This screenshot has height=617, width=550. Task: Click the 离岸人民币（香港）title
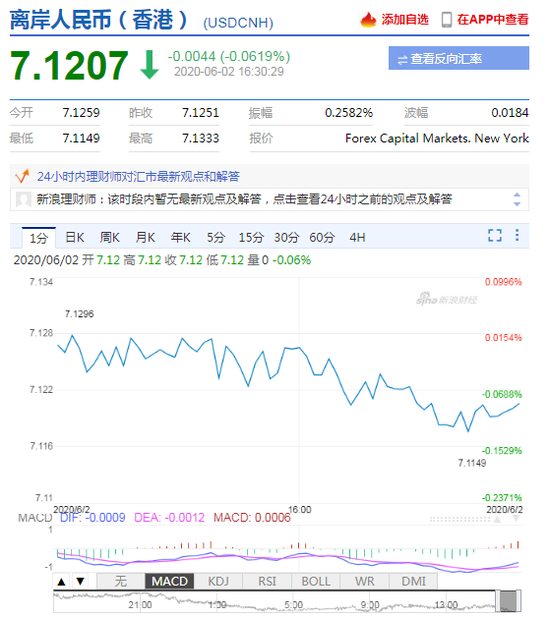[99, 20]
